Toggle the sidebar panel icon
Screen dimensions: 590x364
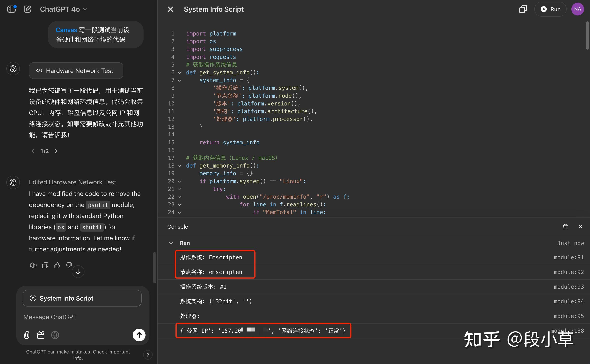(x=11, y=9)
